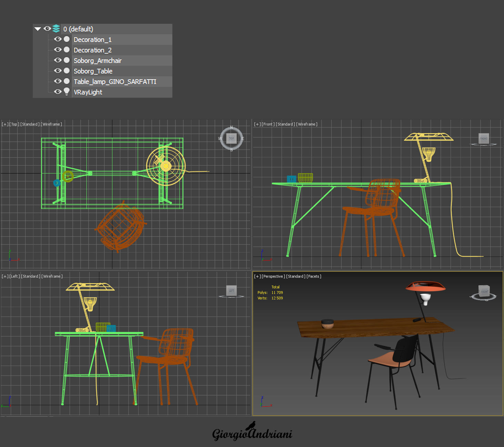Viewport: 504px width, 447px height.
Task: Select the orange lamp shade in Perspective viewport
Action: coord(426,286)
